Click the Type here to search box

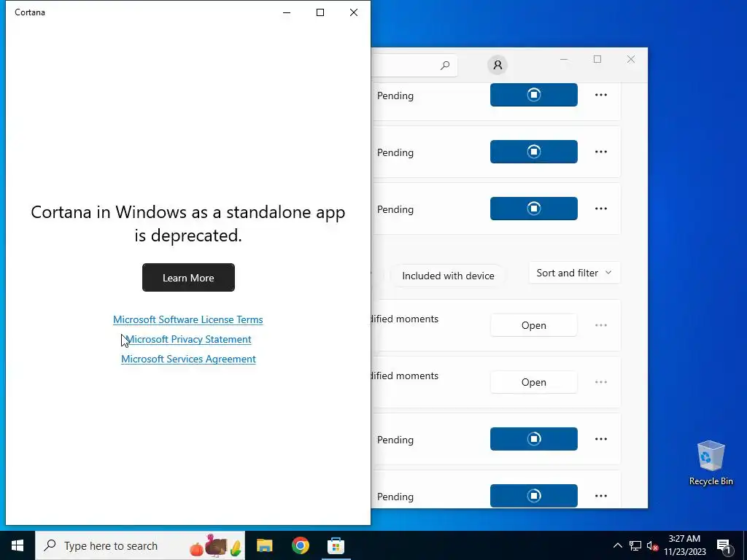point(140,545)
